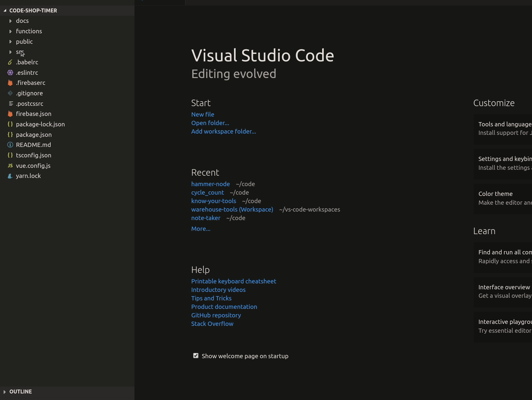
Task: Click the Color theme card
Action: [503, 199]
